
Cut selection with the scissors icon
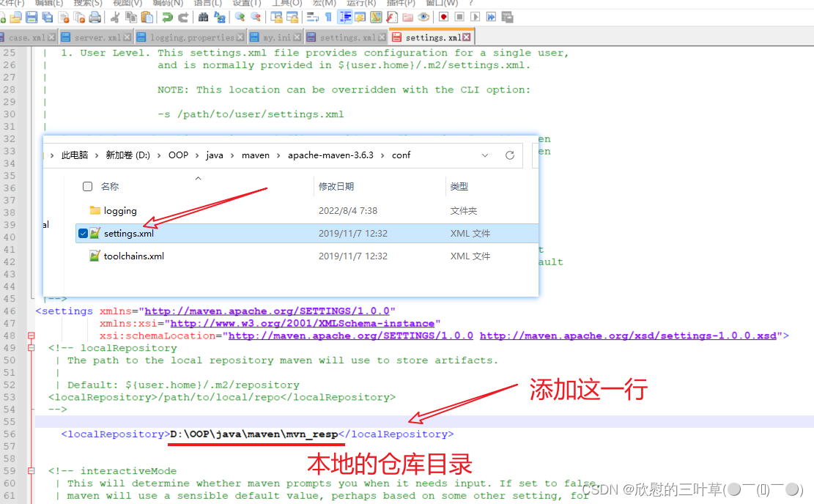[x=115, y=17]
